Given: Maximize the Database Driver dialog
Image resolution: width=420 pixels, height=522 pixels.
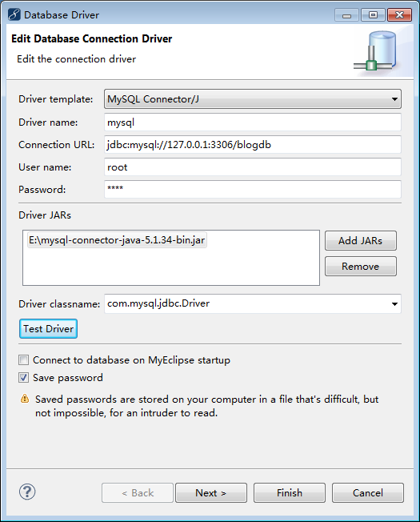Looking at the screenshot, I should coord(373,15).
